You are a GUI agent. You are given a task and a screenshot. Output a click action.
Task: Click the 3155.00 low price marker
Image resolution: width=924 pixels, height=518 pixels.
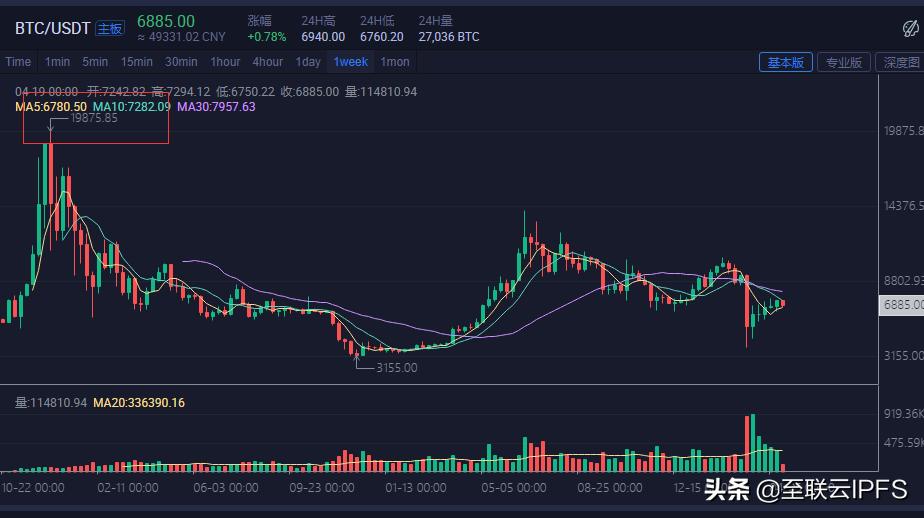tap(396, 368)
